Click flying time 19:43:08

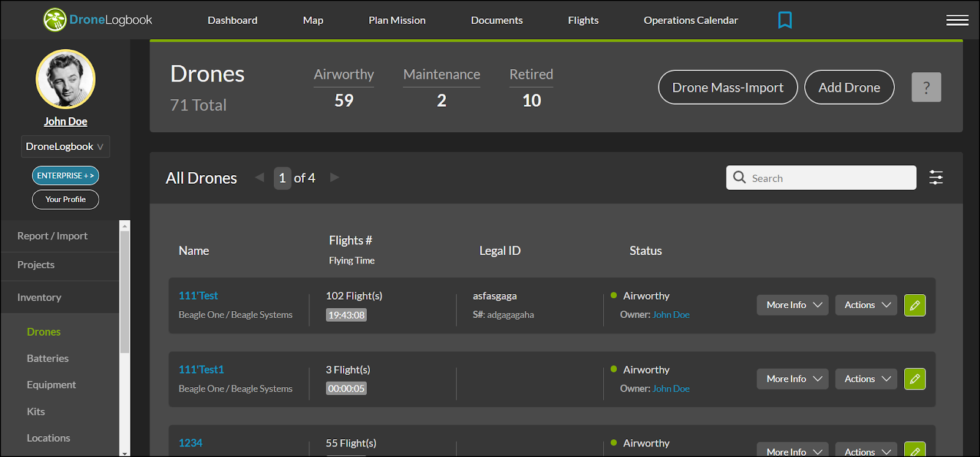coord(346,315)
